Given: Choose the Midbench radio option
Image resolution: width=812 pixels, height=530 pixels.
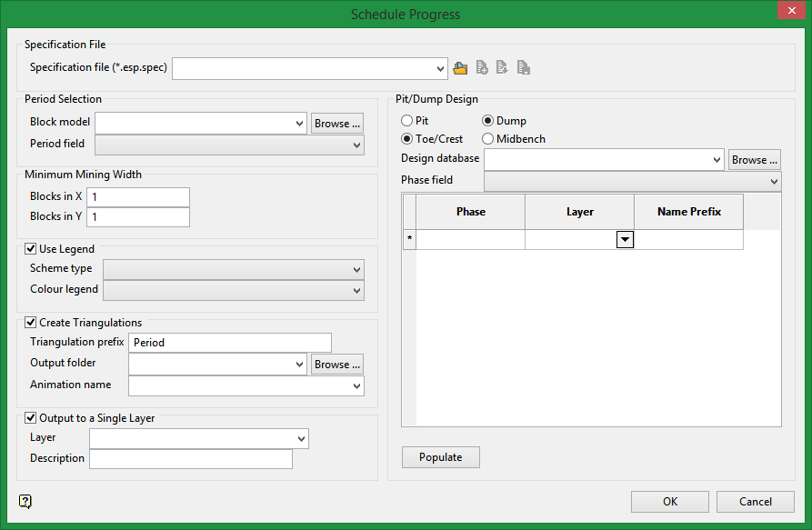Looking at the screenshot, I should 488,139.
